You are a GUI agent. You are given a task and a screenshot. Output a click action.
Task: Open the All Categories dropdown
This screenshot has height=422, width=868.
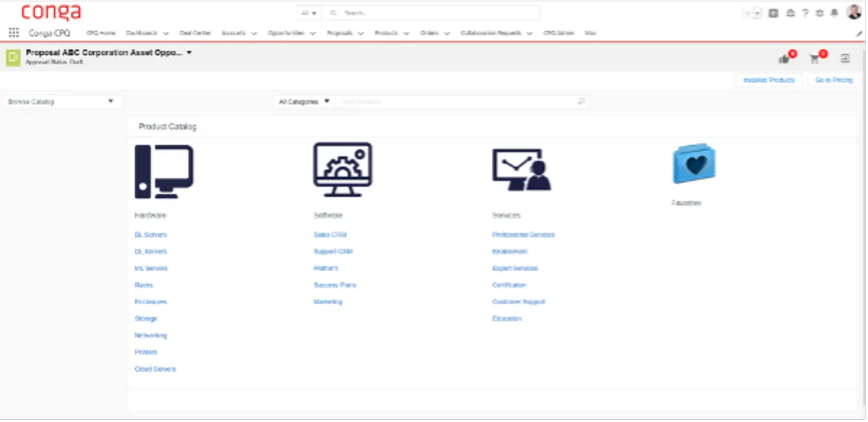point(305,102)
